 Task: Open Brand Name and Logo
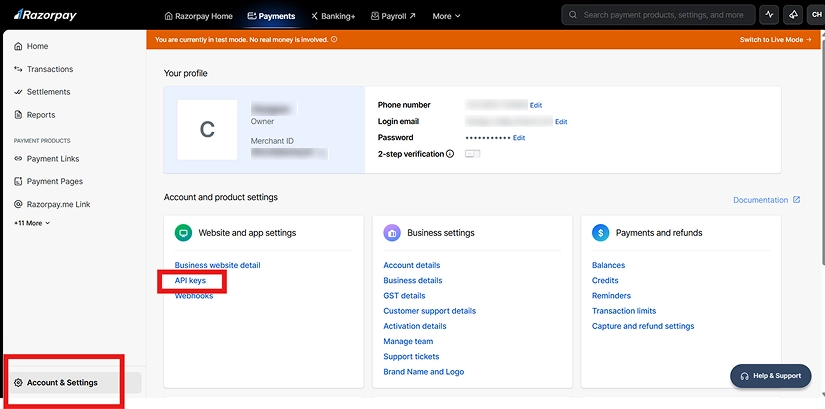tap(424, 372)
